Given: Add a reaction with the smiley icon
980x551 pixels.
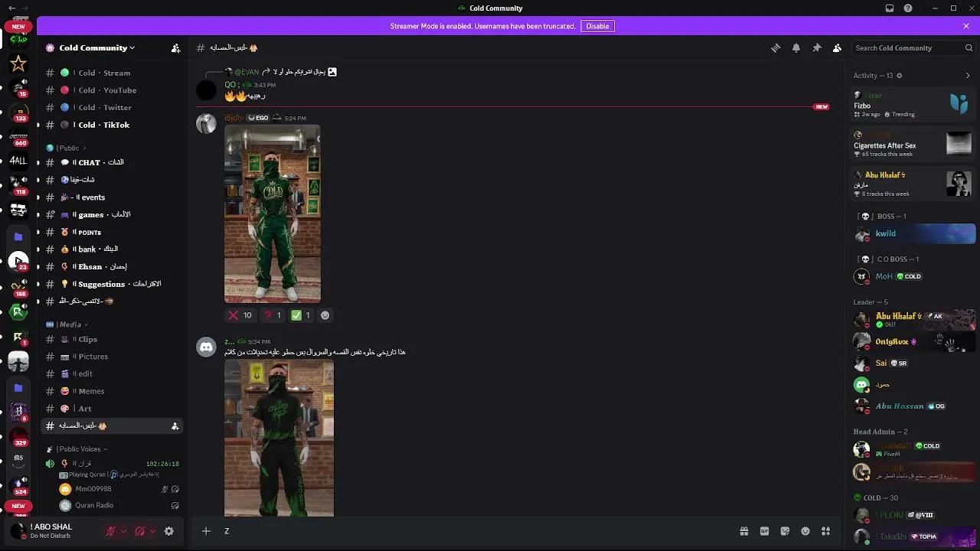Looking at the screenshot, I should [325, 315].
